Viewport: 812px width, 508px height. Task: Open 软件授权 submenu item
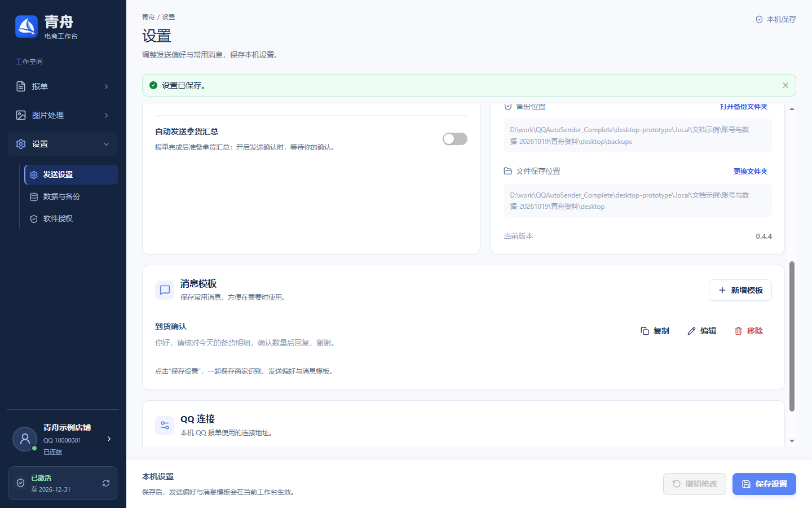click(x=71, y=219)
